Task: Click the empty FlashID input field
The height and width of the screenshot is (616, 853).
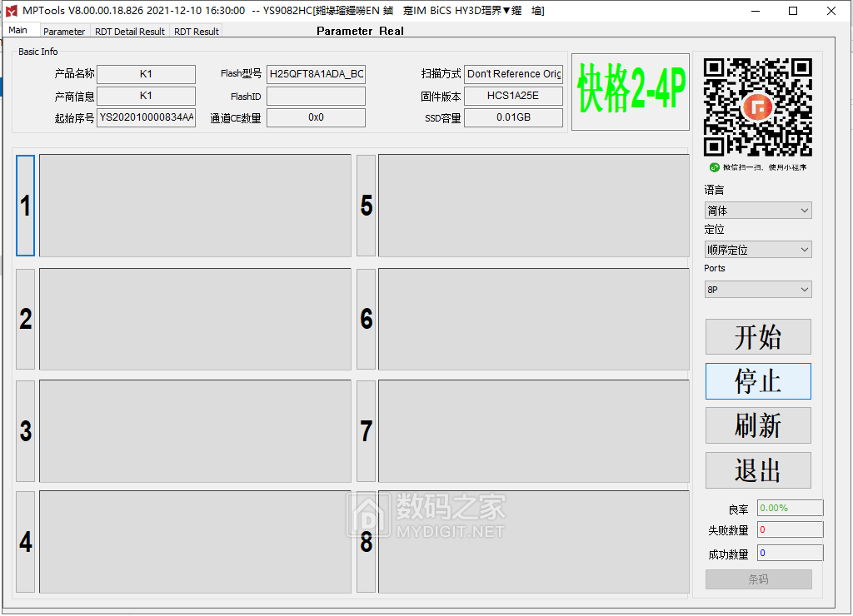Action: 316,95
